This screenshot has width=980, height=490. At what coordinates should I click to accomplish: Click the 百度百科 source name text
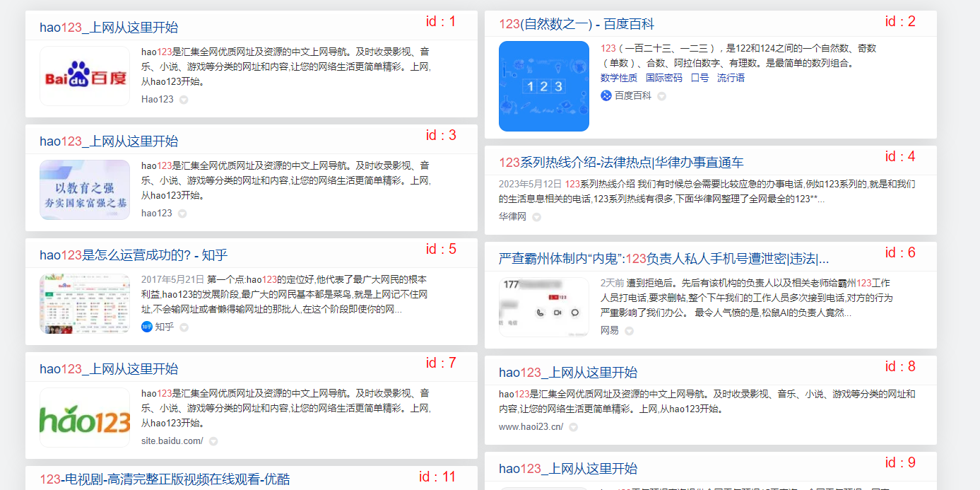point(633,95)
